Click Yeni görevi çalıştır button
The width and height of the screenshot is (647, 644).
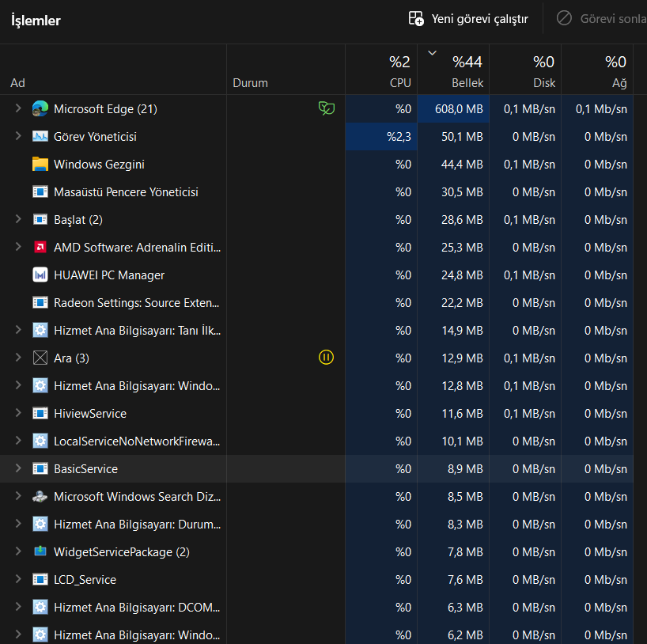click(468, 18)
